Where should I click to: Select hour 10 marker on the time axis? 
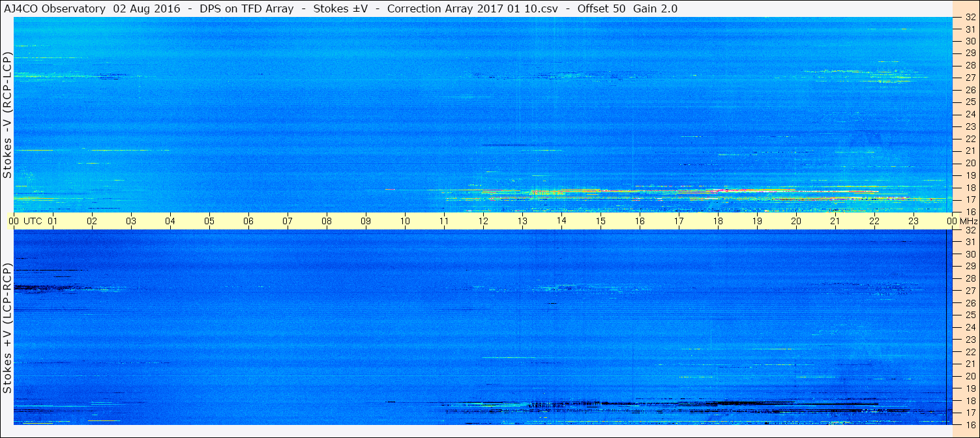pyautogui.click(x=405, y=221)
